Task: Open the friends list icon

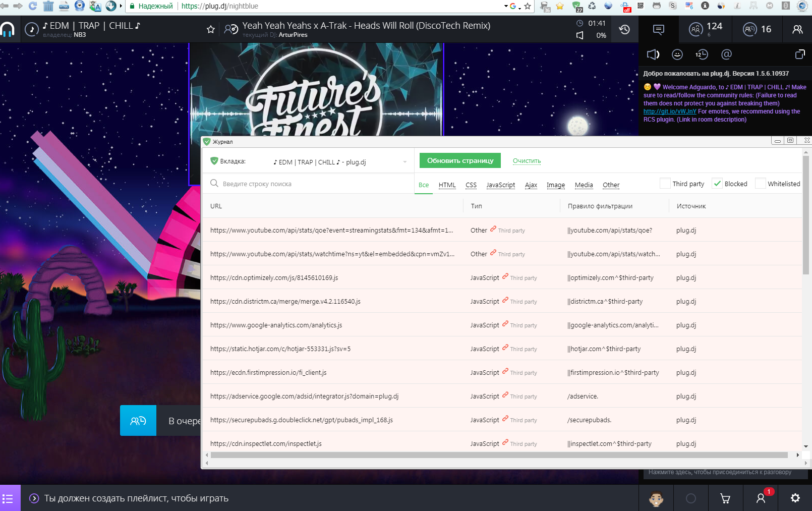Action: point(797,29)
